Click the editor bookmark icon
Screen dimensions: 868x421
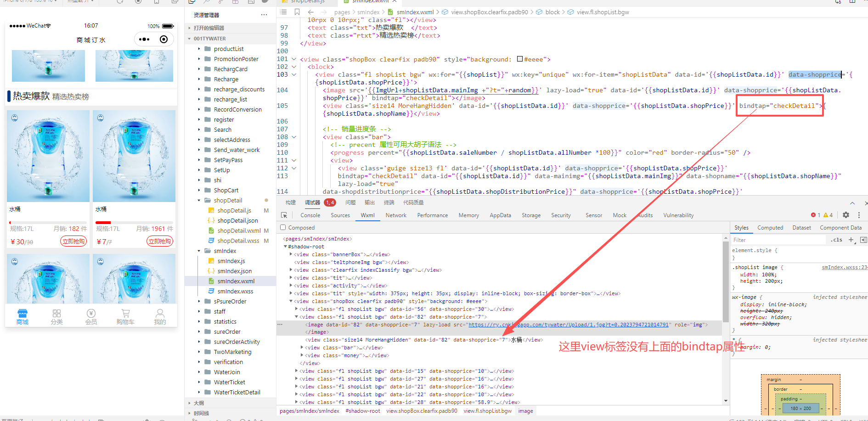pyautogui.click(x=297, y=12)
